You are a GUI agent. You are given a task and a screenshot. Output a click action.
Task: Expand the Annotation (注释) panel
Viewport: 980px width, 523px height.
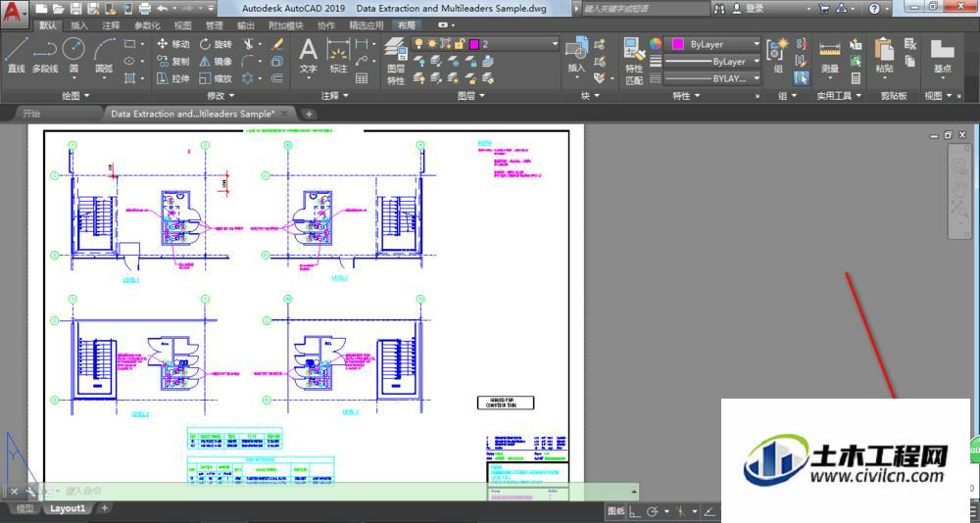click(x=335, y=96)
